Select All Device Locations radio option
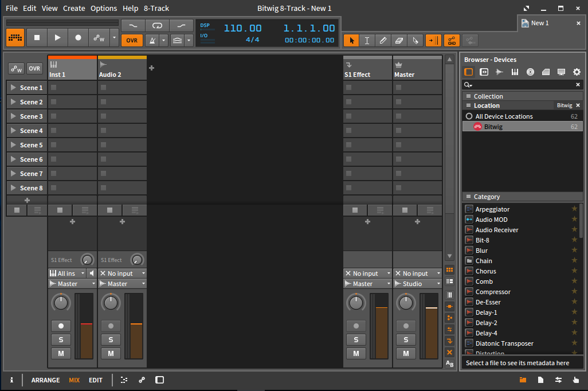588x391 pixels. [x=469, y=116]
